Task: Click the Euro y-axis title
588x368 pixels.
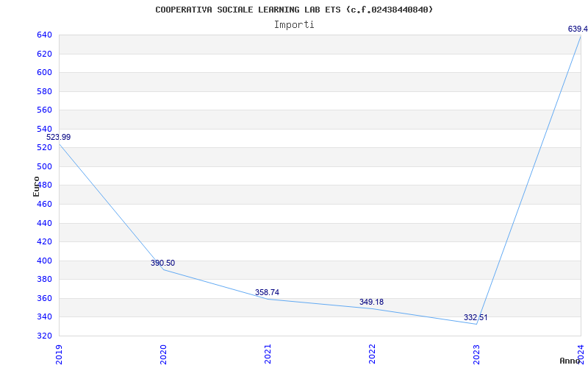Action: tap(36, 186)
